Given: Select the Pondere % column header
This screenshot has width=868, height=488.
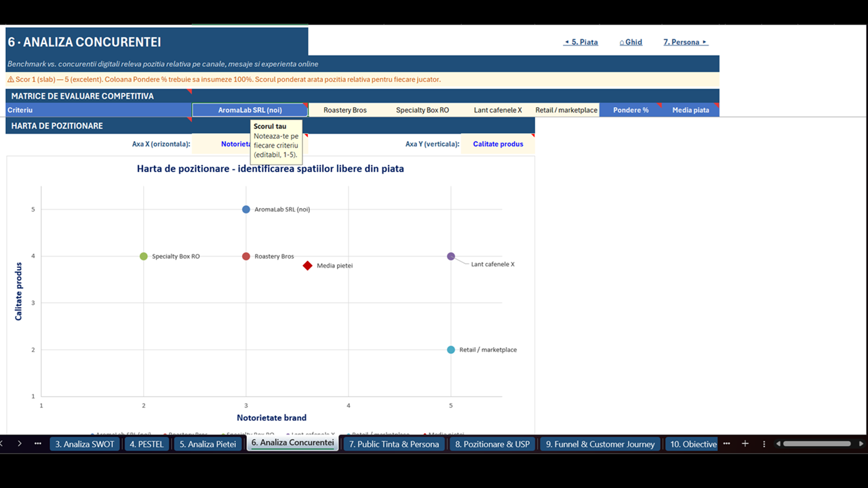Looking at the screenshot, I should 631,110.
